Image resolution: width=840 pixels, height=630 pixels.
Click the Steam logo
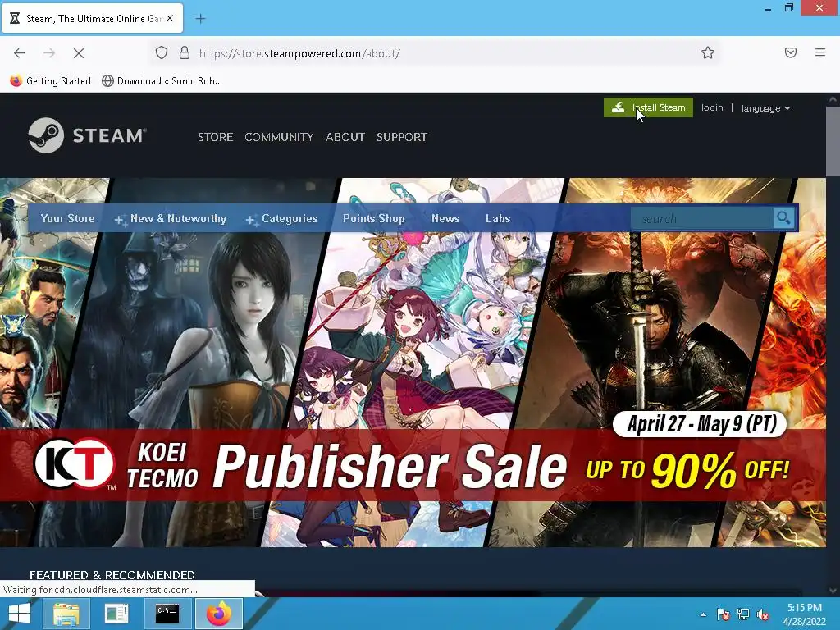tap(87, 135)
